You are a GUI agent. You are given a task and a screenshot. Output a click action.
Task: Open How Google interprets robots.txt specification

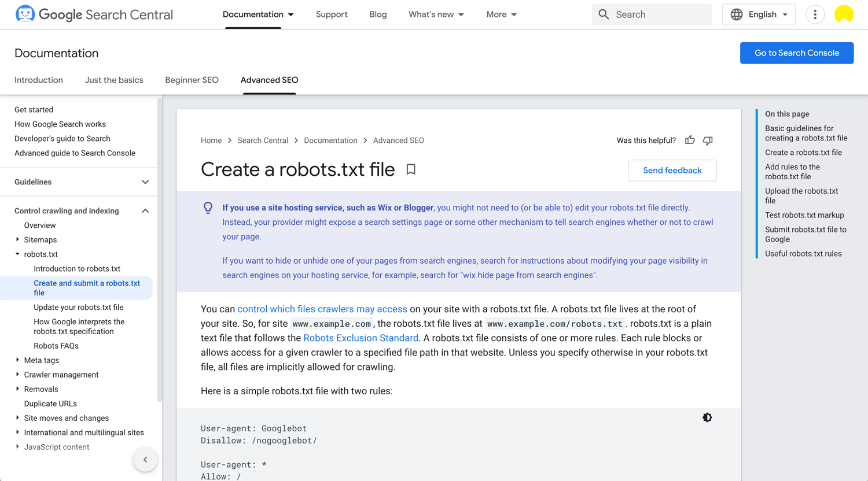(79, 327)
